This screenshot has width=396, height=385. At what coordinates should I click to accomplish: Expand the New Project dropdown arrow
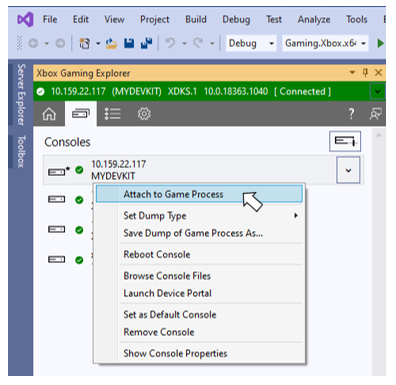[x=98, y=43]
